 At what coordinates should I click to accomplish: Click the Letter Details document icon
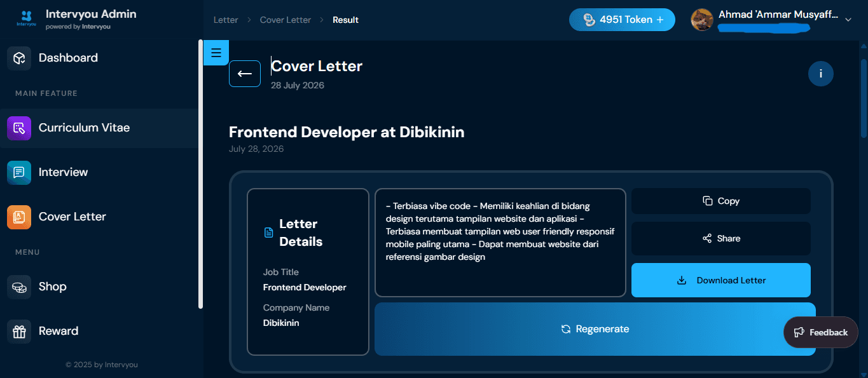point(268,233)
